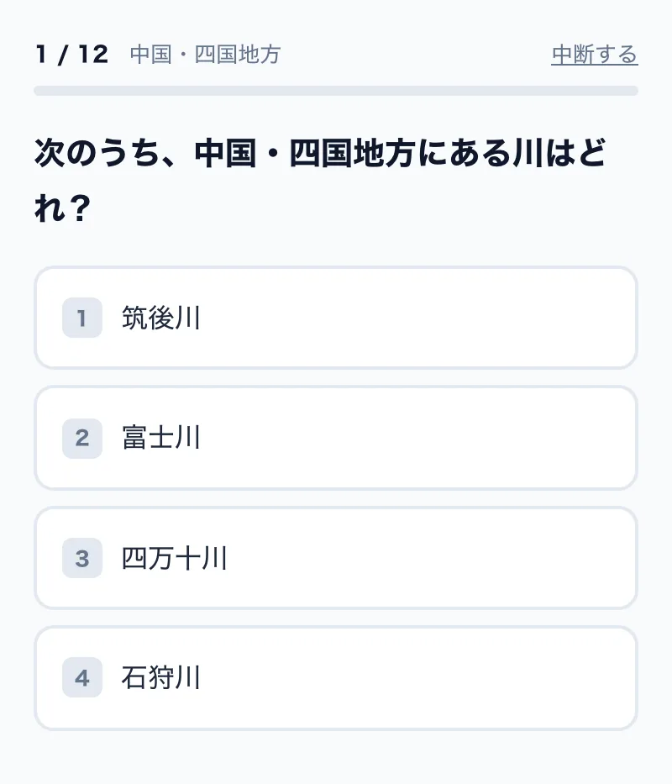Click the 石狩川 text label
The height and width of the screenshot is (784, 672).
pyautogui.click(x=161, y=677)
